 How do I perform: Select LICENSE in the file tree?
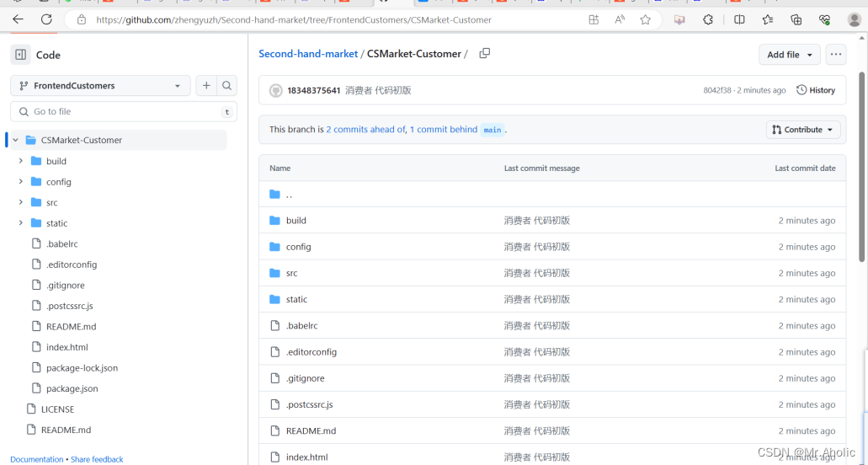tap(57, 409)
